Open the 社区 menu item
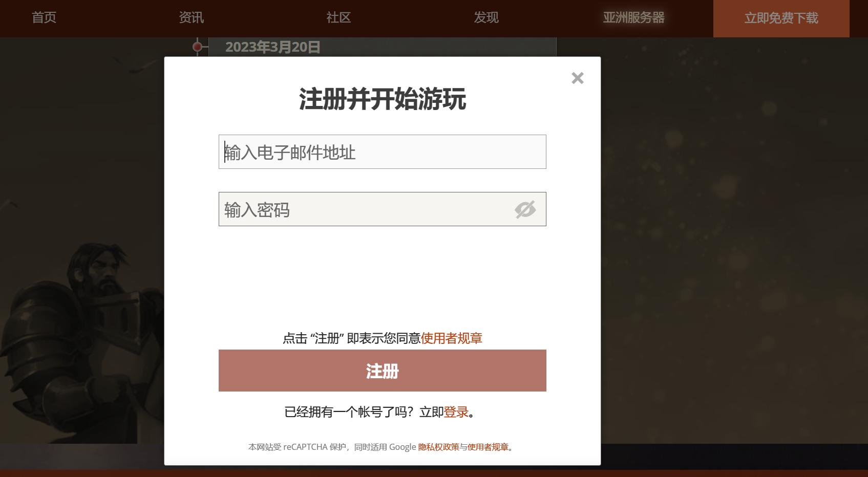868x477 pixels. 338,18
